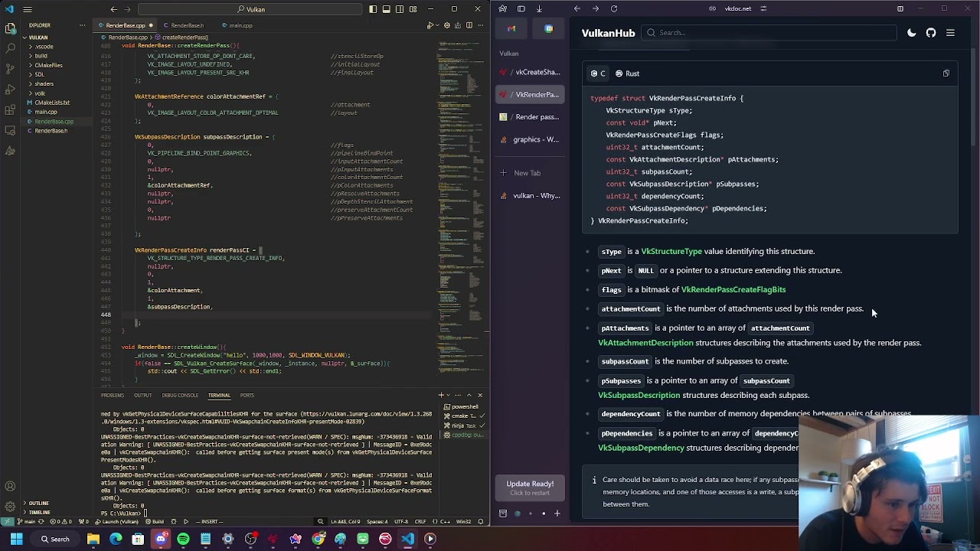This screenshot has height=551, width=980.
Task: Open Explorer views ellipsis menu
Action: pos(82,25)
